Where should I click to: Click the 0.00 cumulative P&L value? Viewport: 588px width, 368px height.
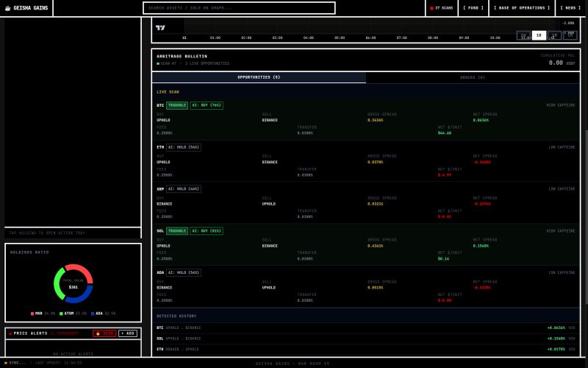pyautogui.click(x=556, y=63)
